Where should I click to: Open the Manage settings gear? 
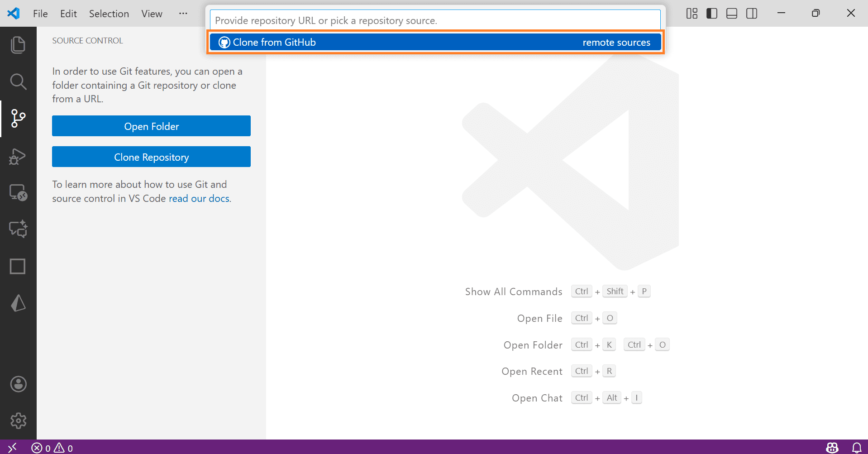[x=18, y=421]
